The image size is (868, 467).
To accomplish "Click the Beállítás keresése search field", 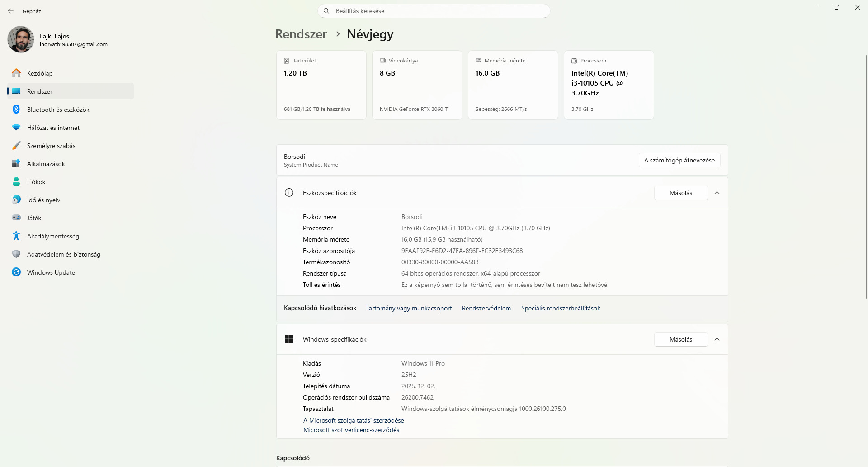I will point(434,11).
